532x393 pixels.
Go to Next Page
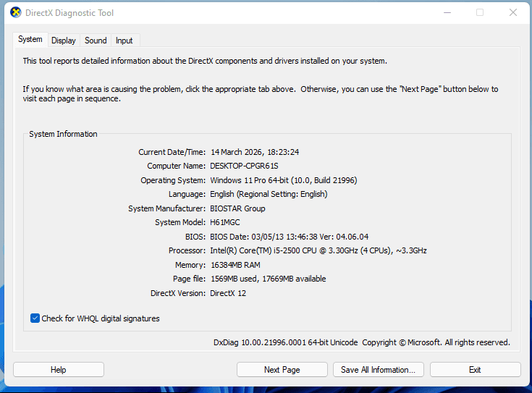[x=282, y=370]
